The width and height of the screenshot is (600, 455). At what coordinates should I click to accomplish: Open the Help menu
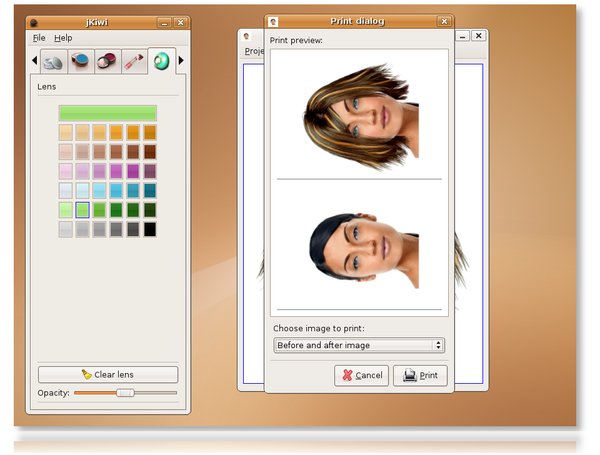pos(63,38)
